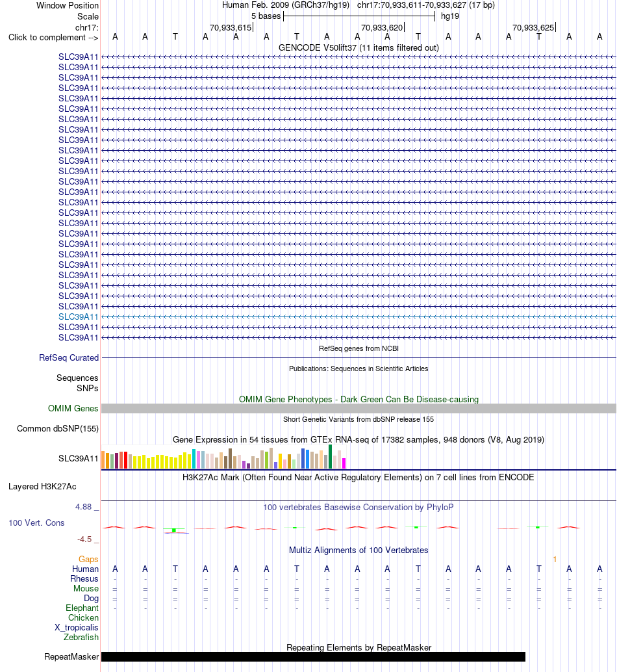Click 'Repeating Elements by RepeatMasker' title
Image resolution: width=617 pixels, height=672 pixels.
pos(359,647)
